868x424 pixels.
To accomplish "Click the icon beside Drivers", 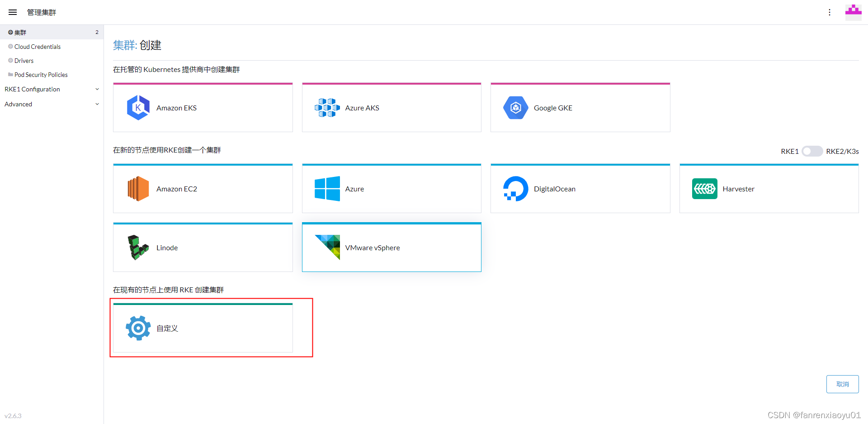I will [x=10, y=60].
